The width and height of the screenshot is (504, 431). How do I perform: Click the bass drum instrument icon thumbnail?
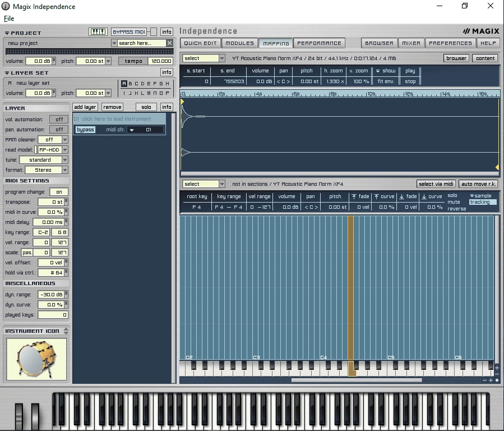[36, 359]
